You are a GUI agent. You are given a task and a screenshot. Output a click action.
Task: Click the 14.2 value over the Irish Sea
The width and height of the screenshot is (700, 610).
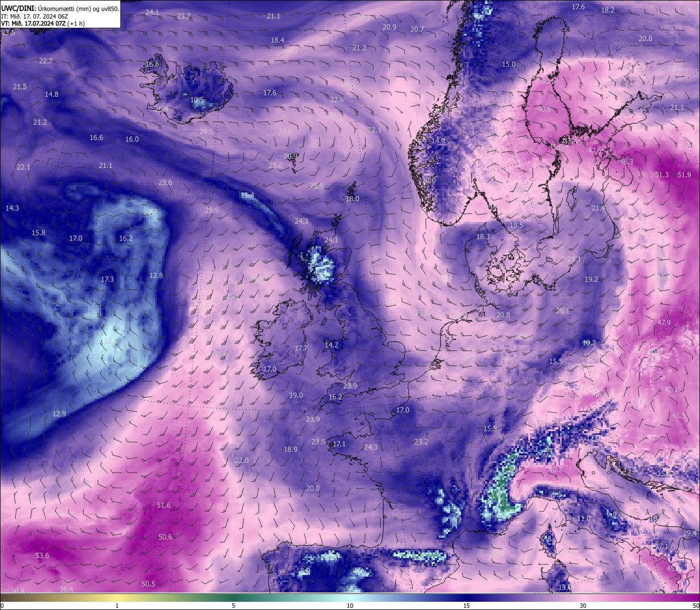[x=331, y=345]
